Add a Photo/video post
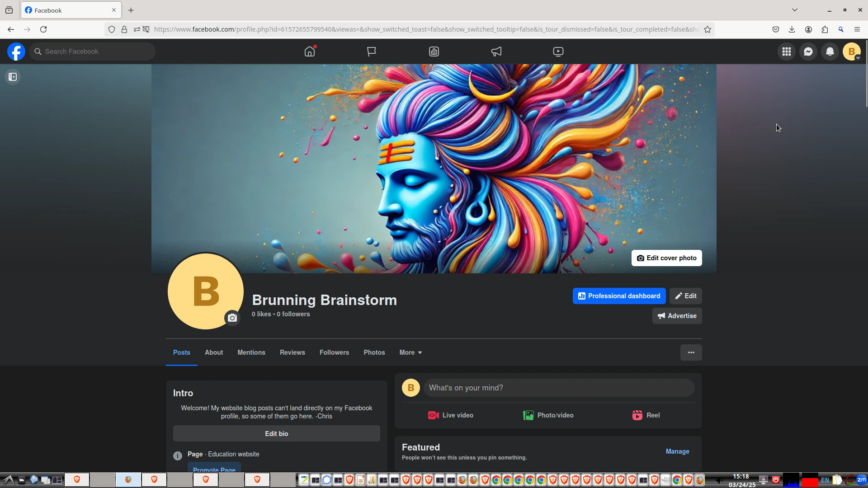This screenshot has width=868, height=488. pos(548,415)
